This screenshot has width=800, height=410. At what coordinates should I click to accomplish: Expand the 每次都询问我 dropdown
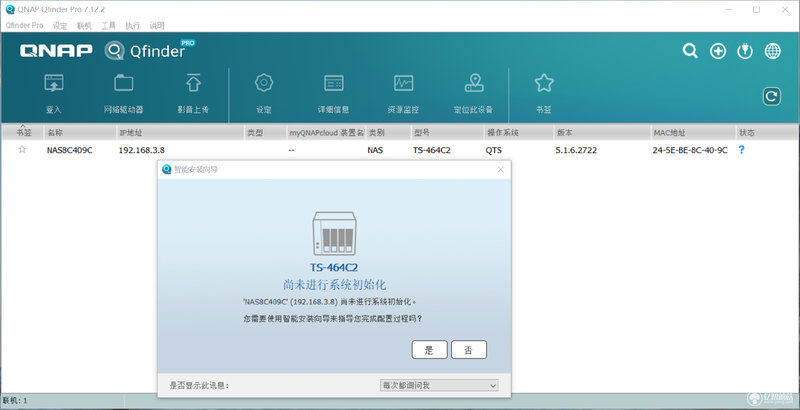(x=439, y=386)
